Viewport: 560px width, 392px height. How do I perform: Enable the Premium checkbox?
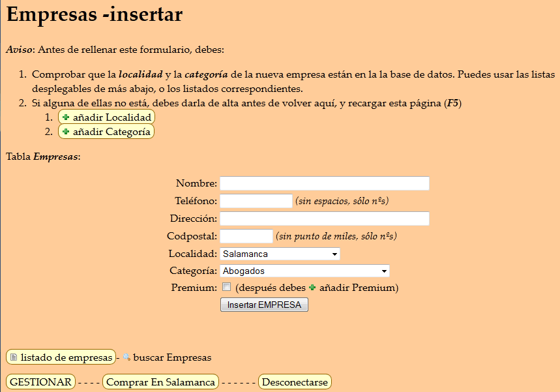click(x=226, y=288)
